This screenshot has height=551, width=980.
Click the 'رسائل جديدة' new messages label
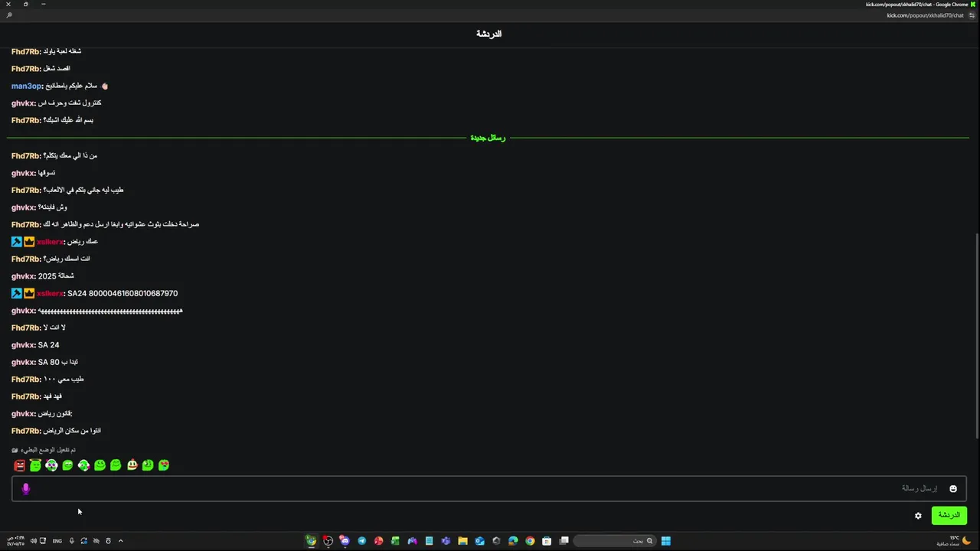[x=488, y=138]
